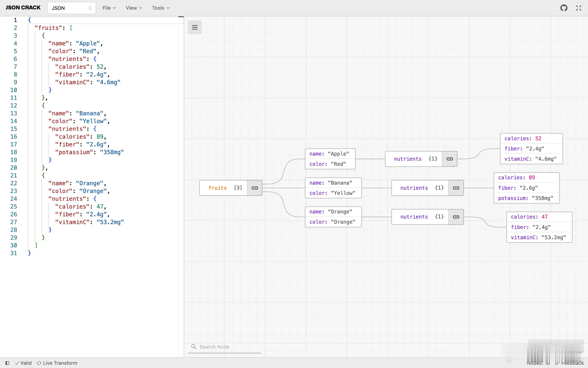Open the graph hamburger menu button
588x368 pixels.
point(195,27)
